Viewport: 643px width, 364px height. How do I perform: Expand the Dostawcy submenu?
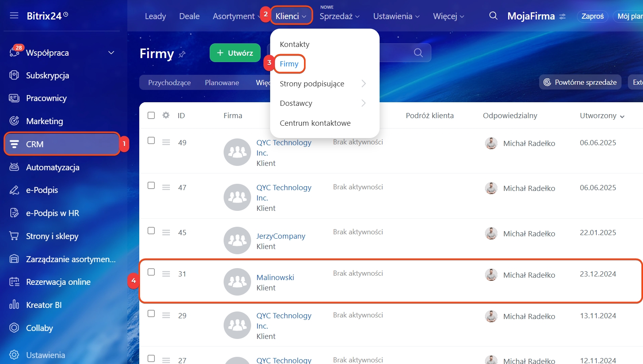(x=363, y=103)
